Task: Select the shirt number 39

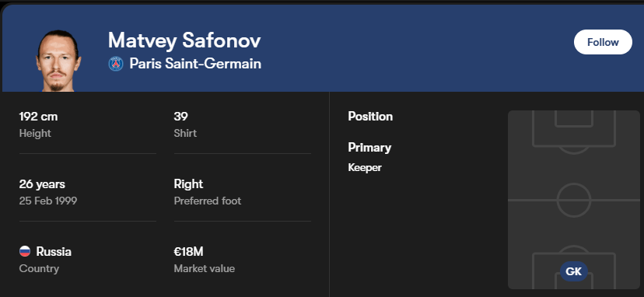Action: tap(180, 117)
